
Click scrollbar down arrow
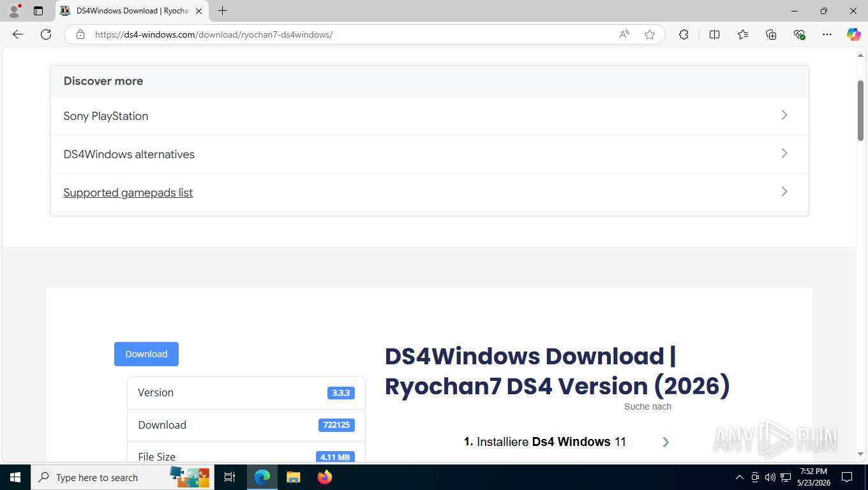pyautogui.click(x=860, y=454)
